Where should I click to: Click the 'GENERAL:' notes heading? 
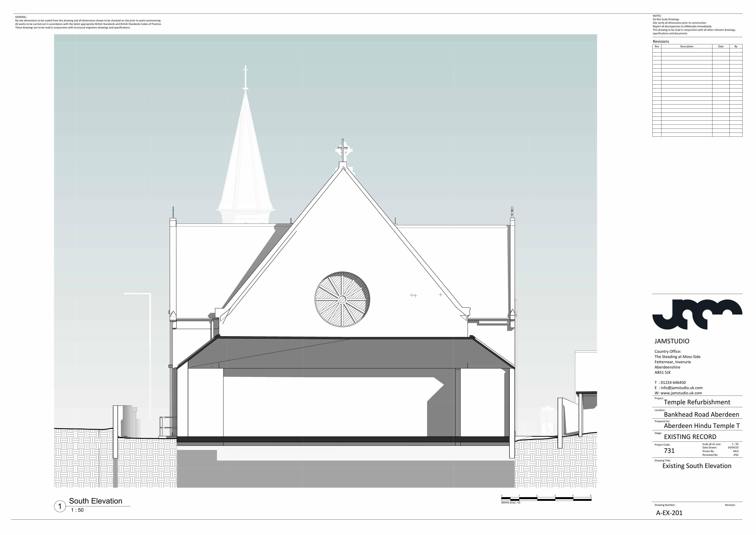tap(21, 17)
